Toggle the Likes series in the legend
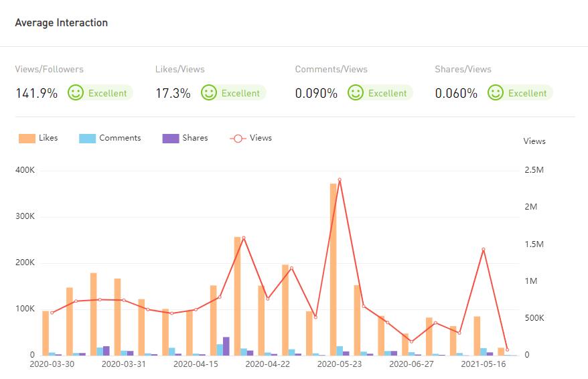The image size is (588, 379). [x=48, y=138]
